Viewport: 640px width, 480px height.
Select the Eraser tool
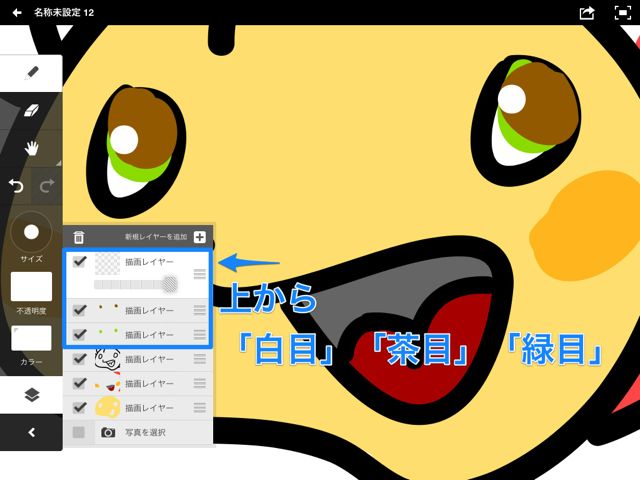click(x=31, y=110)
